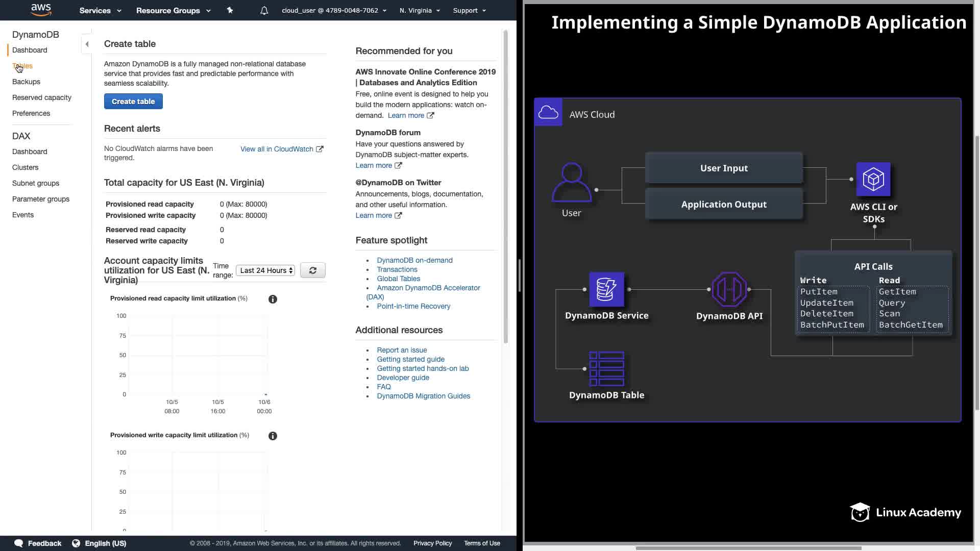The image size is (980, 551).
Task: Expand the Resource Groups dropdown
Action: tap(173, 10)
